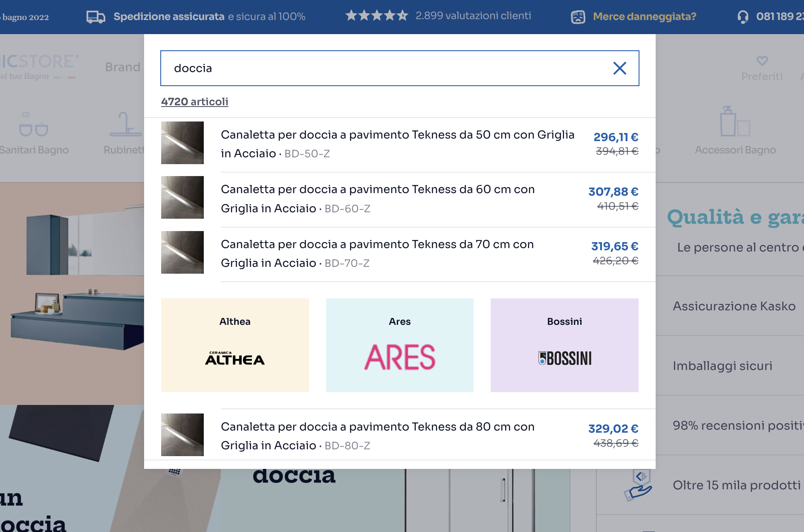804x532 pixels.
Task: Open Preferiti via the heart icon
Action: pyautogui.click(x=762, y=61)
